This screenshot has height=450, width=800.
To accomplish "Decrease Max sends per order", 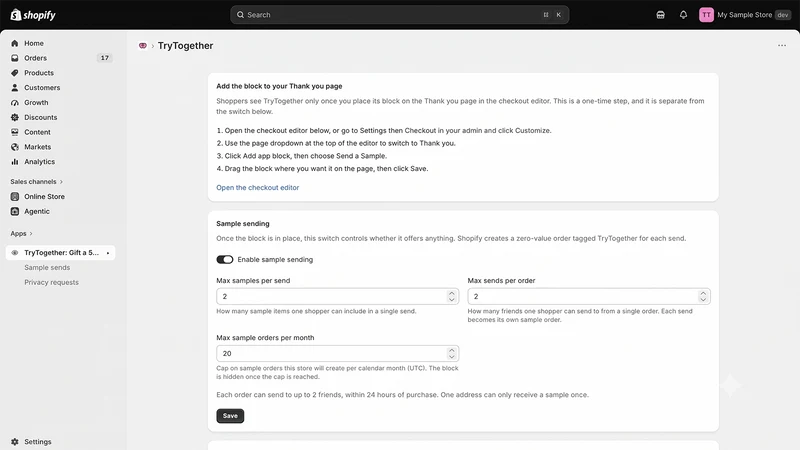I will (x=703, y=299).
